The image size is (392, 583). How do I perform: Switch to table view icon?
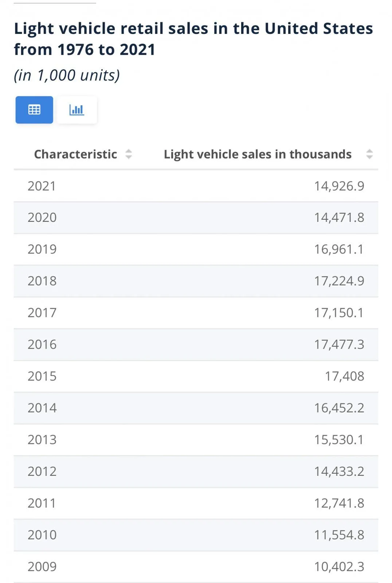coord(34,110)
